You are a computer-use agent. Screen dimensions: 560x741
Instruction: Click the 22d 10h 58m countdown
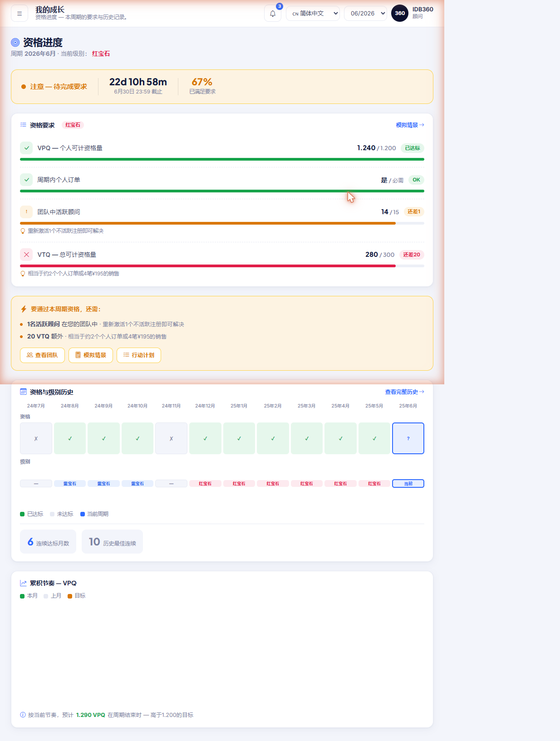pos(138,82)
